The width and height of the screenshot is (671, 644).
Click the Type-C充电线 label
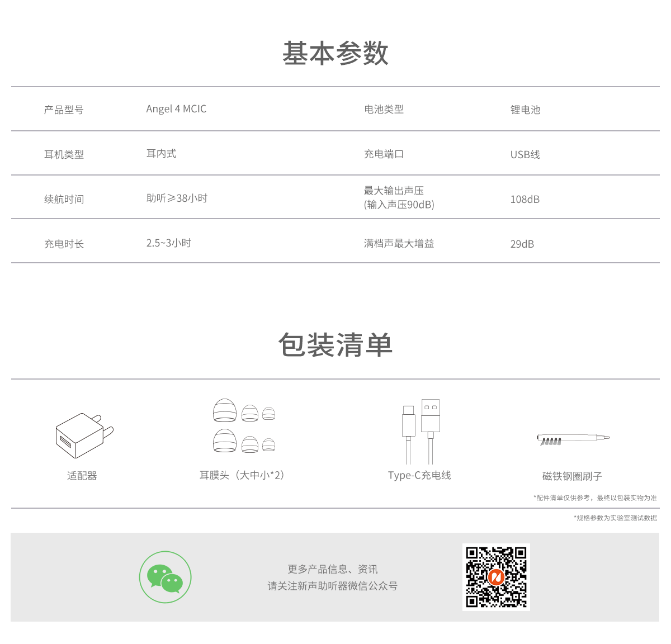[419, 475]
